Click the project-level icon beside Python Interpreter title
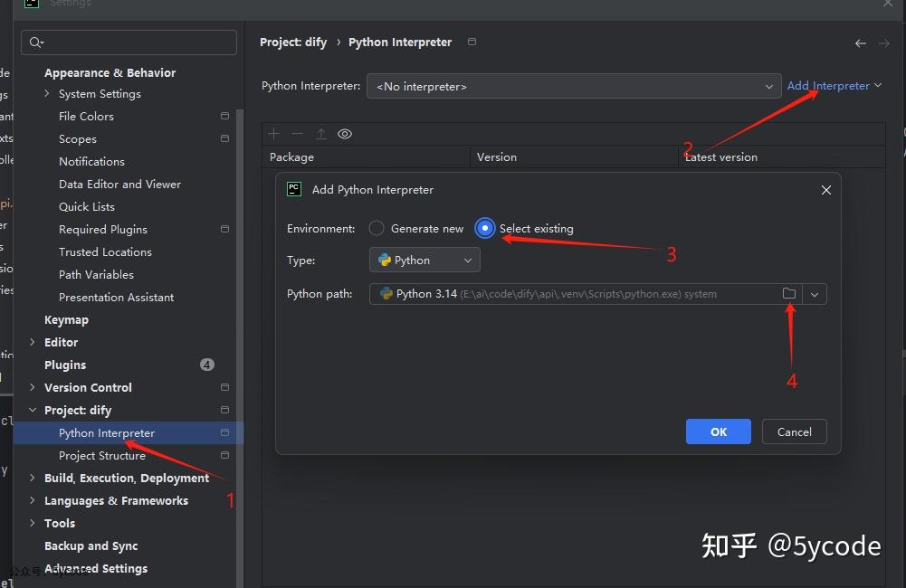 click(472, 42)
